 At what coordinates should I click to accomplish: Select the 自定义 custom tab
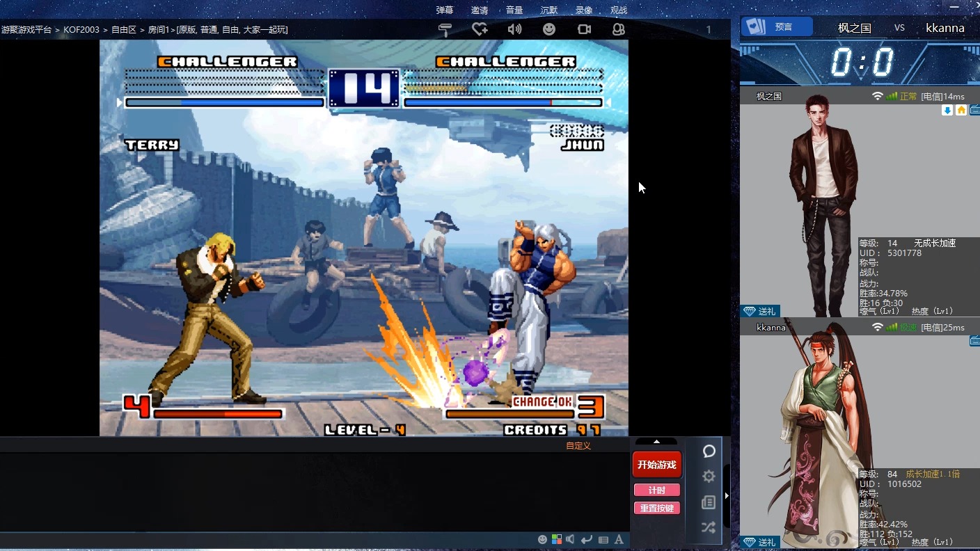click(578, 446)
